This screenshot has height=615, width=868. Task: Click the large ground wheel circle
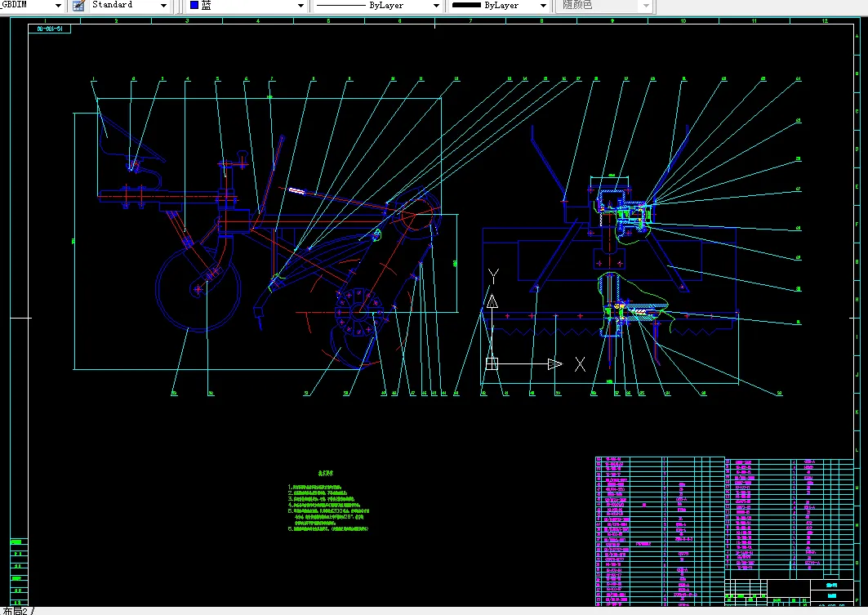(x=198, y=289)
